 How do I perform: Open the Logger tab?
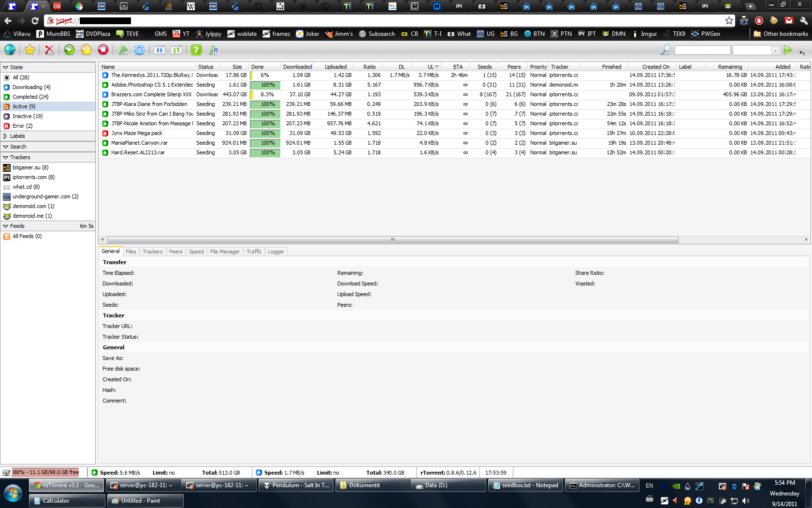276,252
